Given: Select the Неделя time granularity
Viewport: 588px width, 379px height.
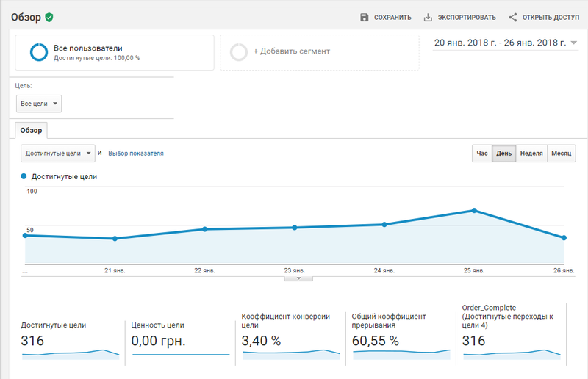Looking at the screenshot, I should [531, 154].
